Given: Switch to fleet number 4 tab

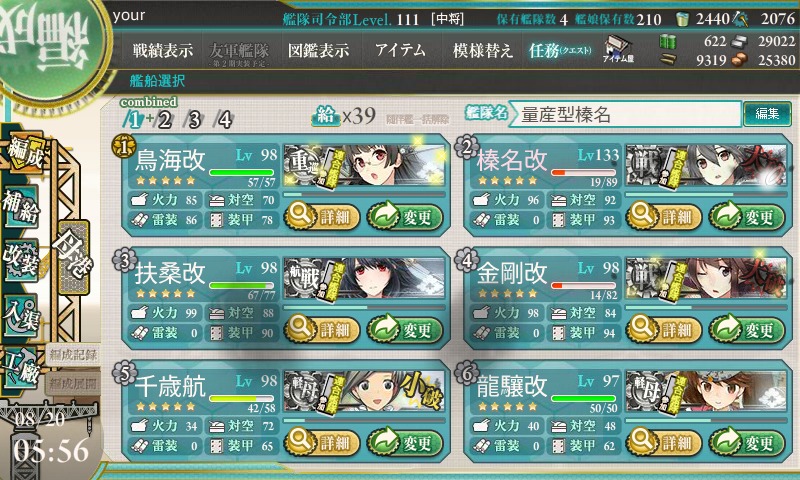Looking at the screenshot, I should (224, 120).
